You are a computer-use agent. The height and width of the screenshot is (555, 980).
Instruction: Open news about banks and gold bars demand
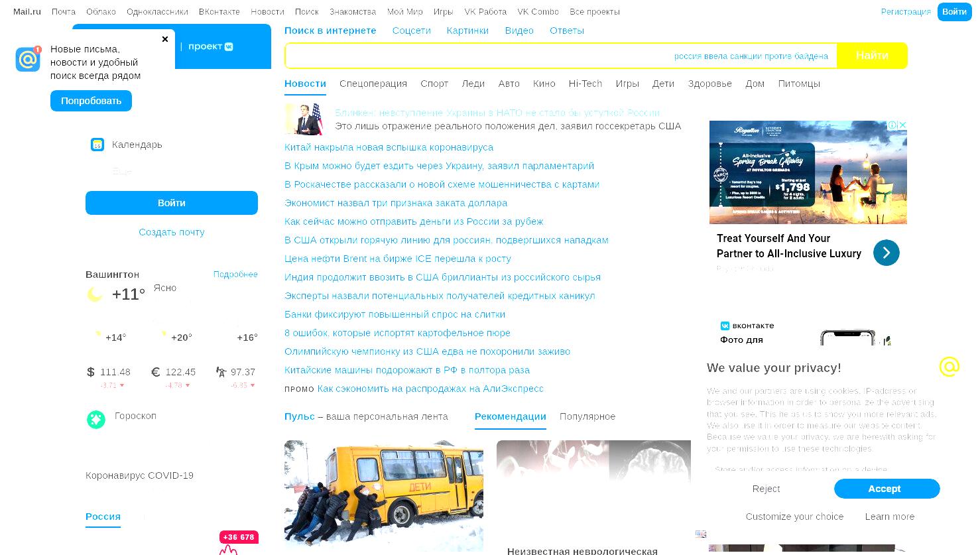[x=395, y=314]
